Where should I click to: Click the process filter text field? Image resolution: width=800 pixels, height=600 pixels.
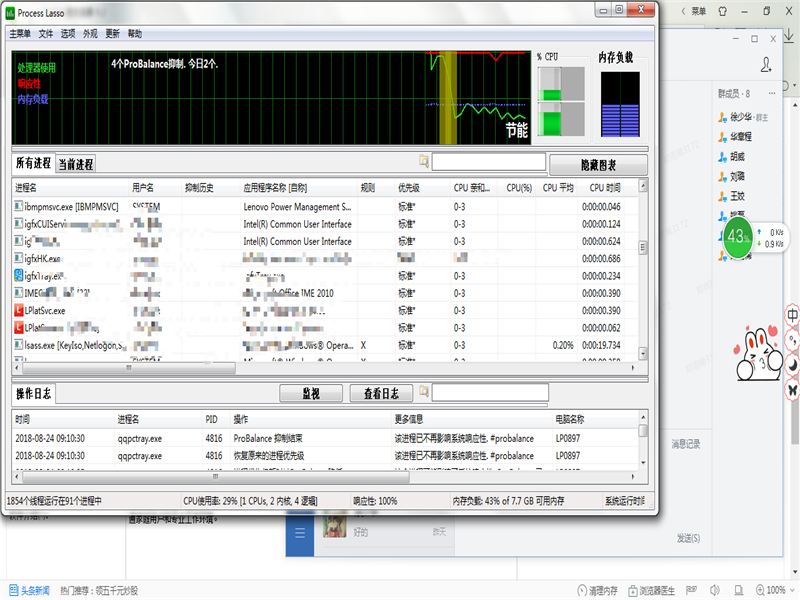pyautogui.click(x=488, y=162)
